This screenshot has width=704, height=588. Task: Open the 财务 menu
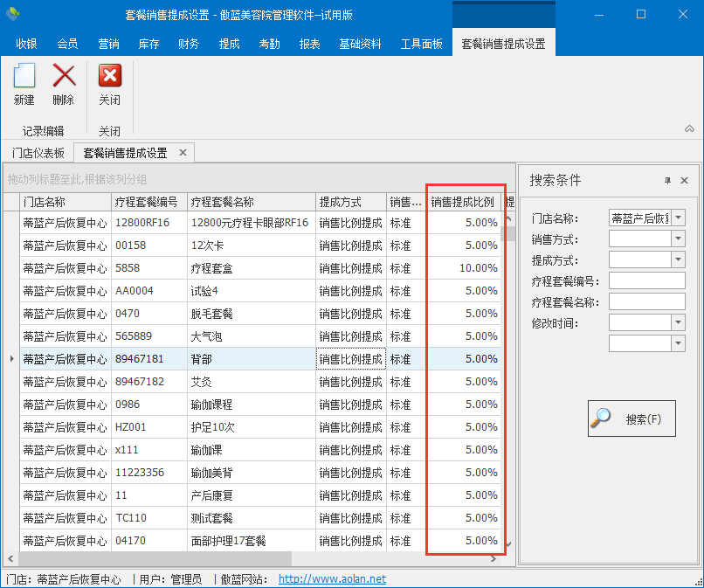pyautogui.click(x=189, y=44)
